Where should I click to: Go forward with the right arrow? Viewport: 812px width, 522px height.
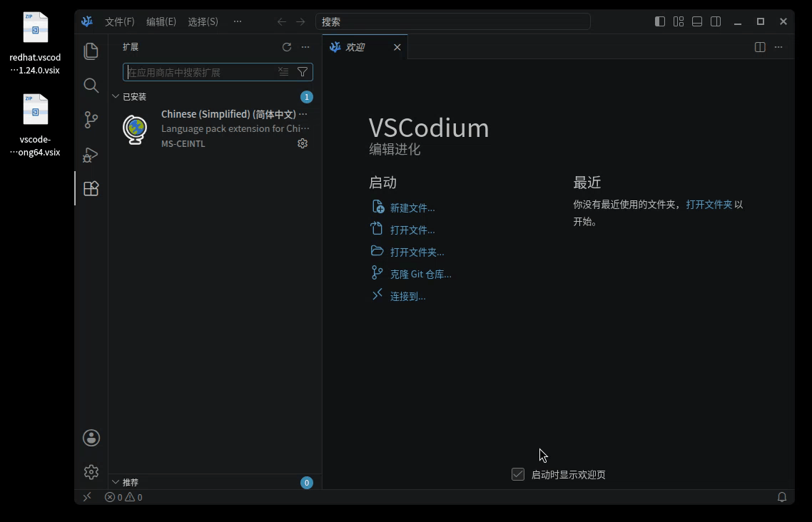[x=300, y=21]
